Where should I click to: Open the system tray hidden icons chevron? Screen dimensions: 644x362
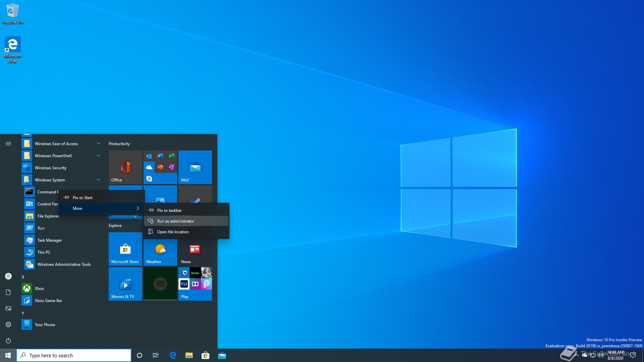click(577, 355)
